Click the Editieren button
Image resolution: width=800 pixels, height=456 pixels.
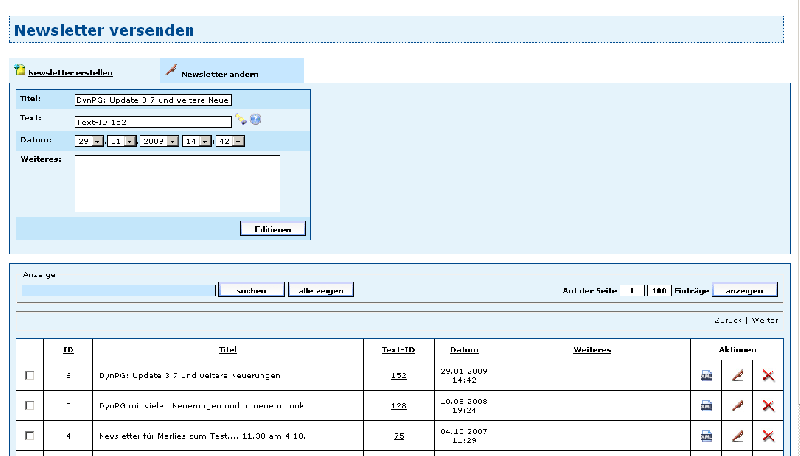point(273,229)
